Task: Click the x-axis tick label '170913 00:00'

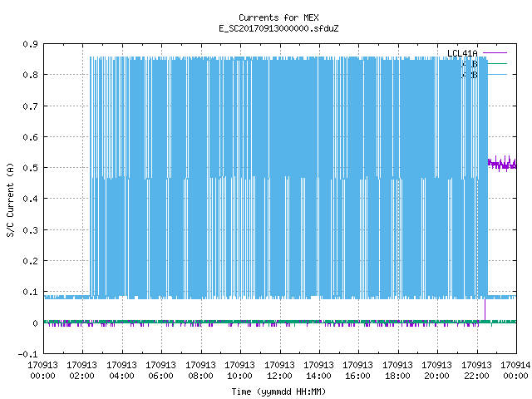Action: pos(42,371)
